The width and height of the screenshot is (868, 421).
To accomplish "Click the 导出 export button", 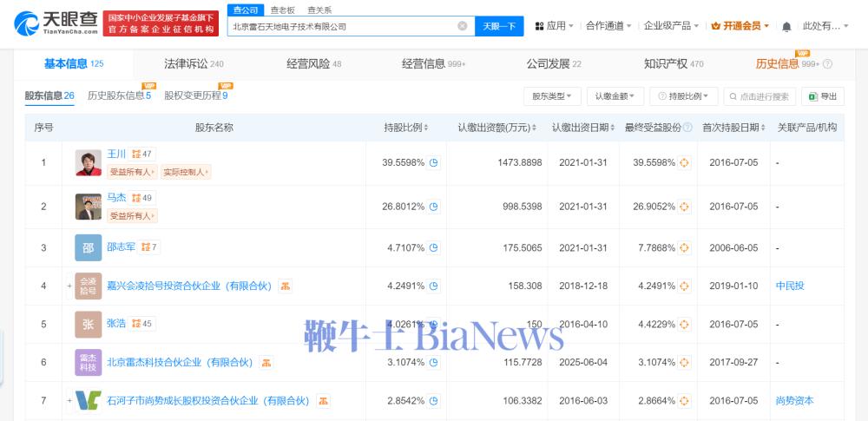I will (x=823, y=96).
